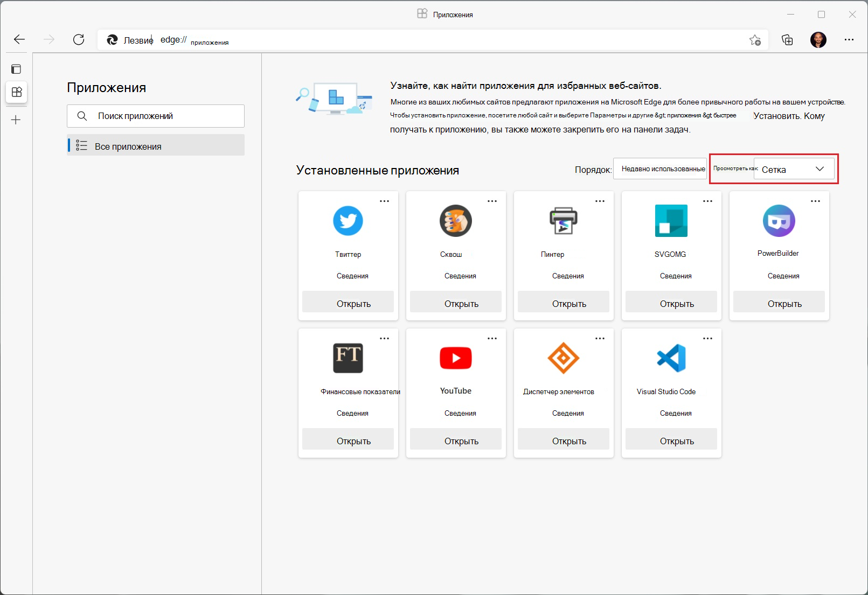868x595 pixels.
Task: Click the SVGOMG app icon
Action: point(671,221)
